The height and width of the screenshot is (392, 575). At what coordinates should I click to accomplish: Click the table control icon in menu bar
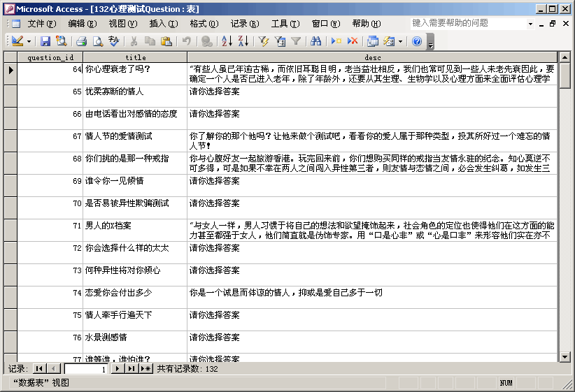[x=16, y=24]
